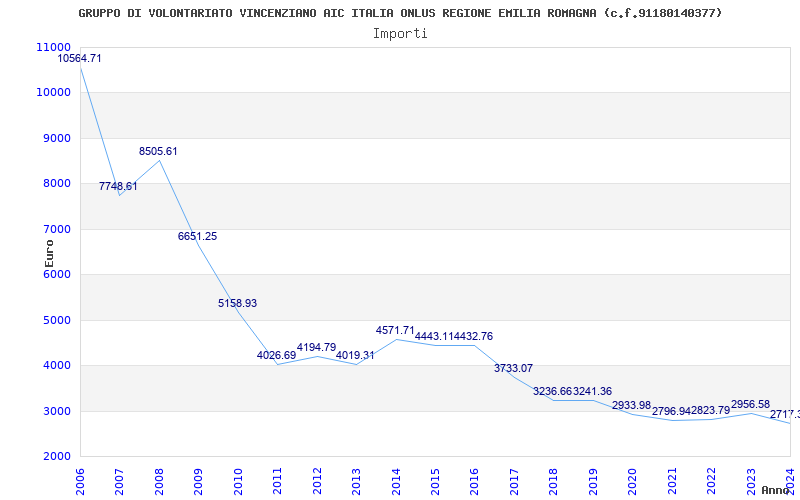Click the 2016 year label
Viewport: 800px width, 500px height.
pos(474,481)
